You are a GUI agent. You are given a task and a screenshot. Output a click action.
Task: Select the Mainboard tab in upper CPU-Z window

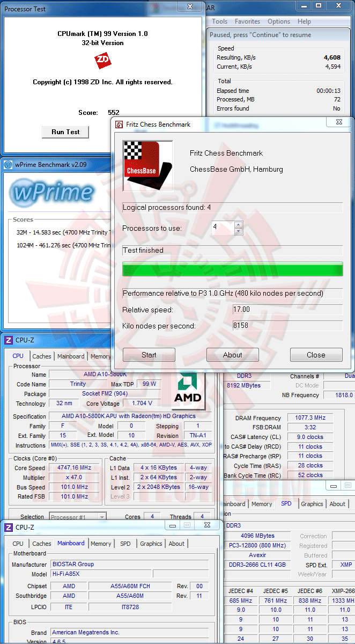coord(71,356)
